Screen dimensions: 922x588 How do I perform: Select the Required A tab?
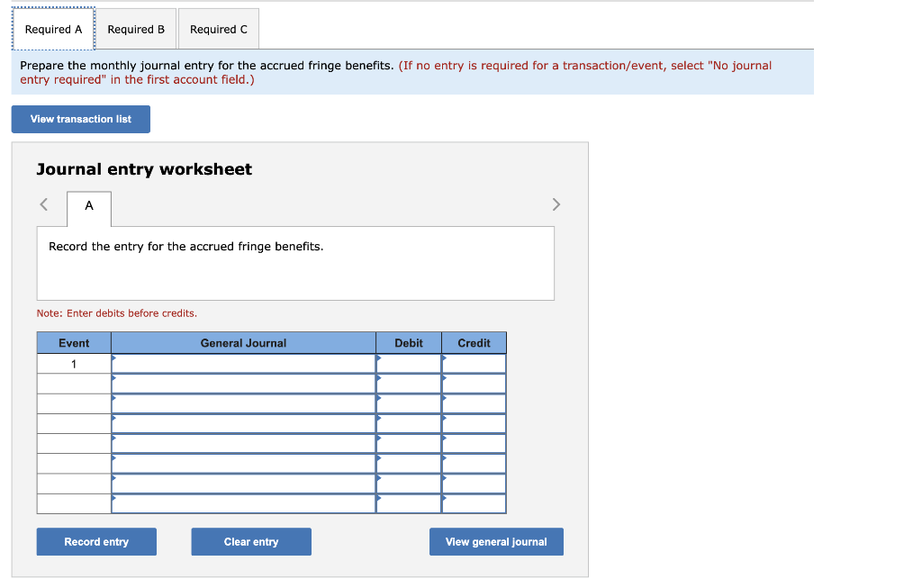pyautogui.click(x=53, y=29)
